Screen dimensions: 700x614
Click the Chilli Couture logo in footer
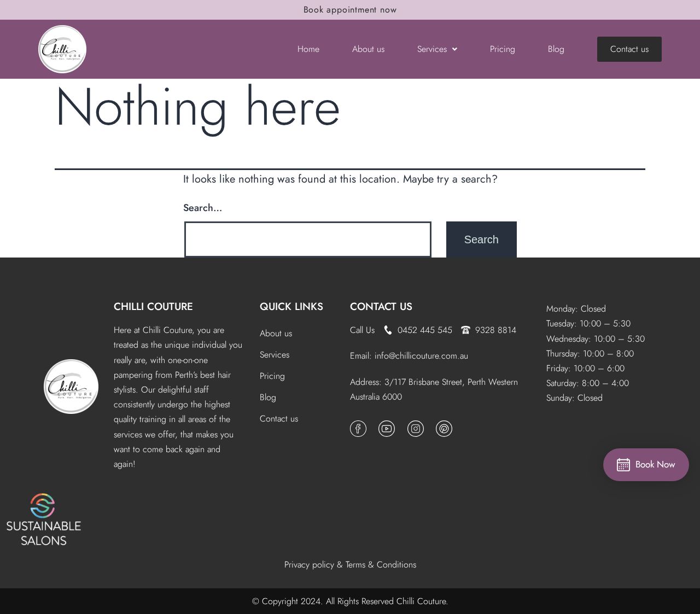tap(71, 387)
